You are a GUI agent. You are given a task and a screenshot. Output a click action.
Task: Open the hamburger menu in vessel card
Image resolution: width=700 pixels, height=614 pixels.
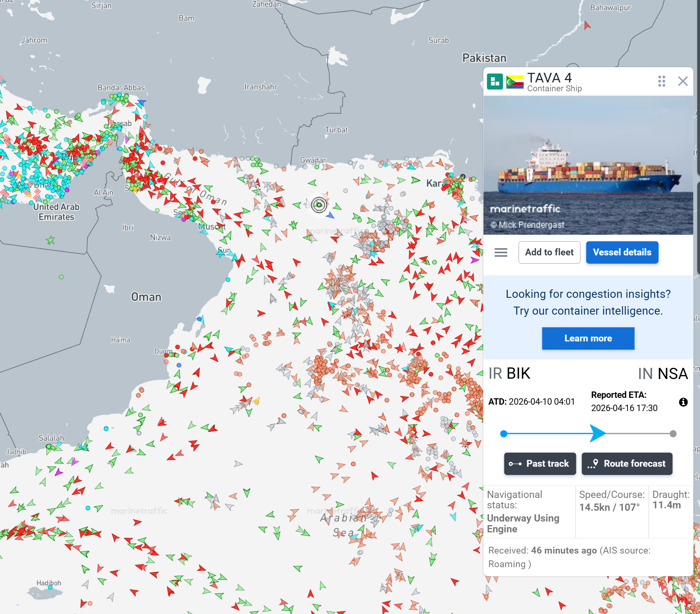501,253
